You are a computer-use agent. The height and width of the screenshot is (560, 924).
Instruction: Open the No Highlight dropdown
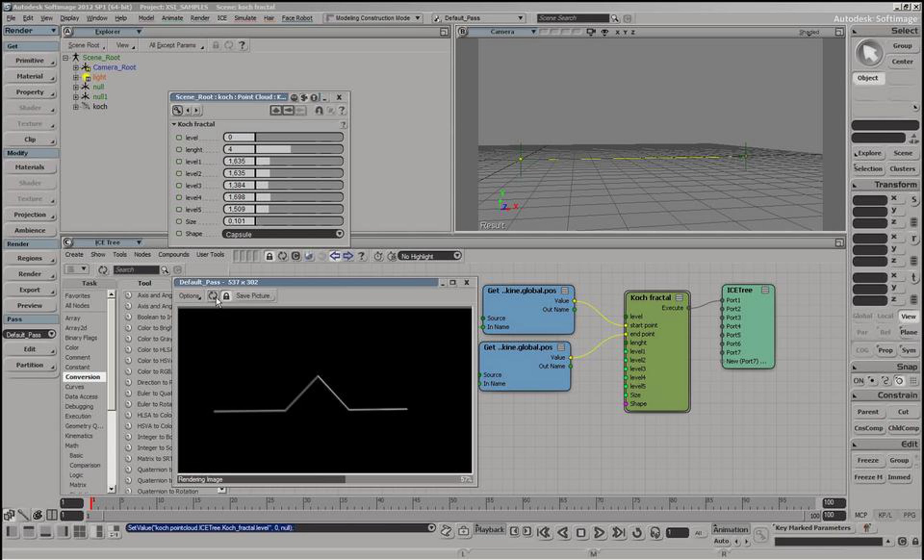pyautogui.click(x=430, y=256)
